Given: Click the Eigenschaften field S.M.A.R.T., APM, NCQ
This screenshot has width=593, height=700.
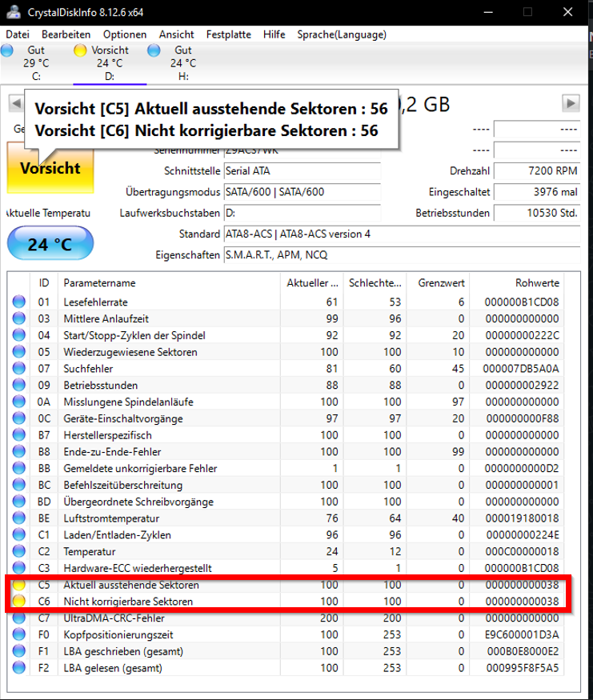Looking at the screenshot, I should tap(402, 255).
